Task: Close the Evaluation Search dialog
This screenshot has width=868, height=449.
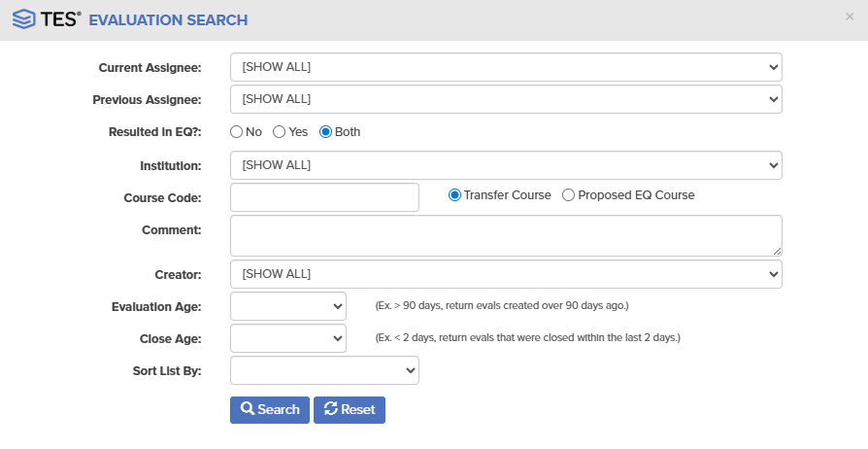Action: tap(850, 17)
